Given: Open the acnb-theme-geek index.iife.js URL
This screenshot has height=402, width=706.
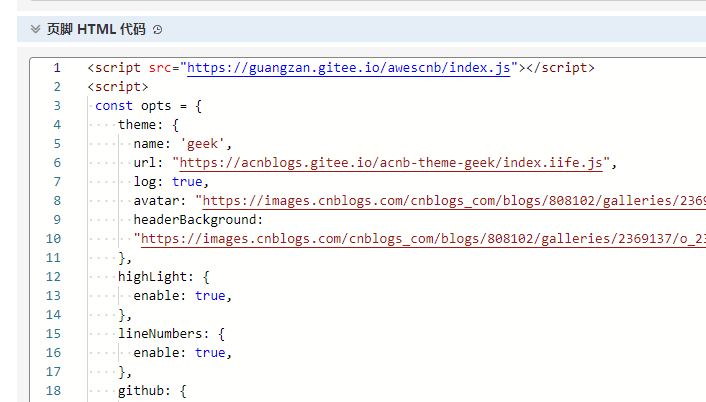Looking at the screenshot, I should (391, 163).
